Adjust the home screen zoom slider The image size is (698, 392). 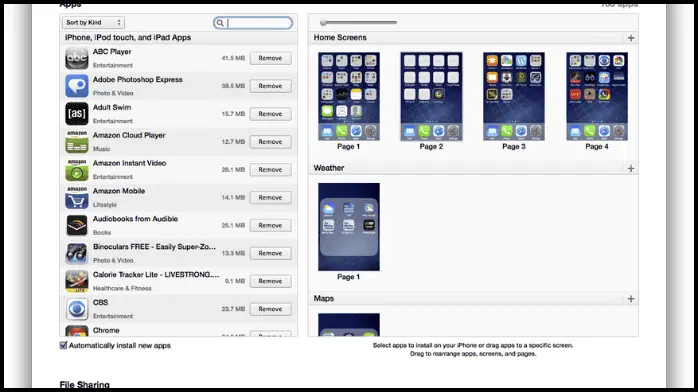[323, 23]
